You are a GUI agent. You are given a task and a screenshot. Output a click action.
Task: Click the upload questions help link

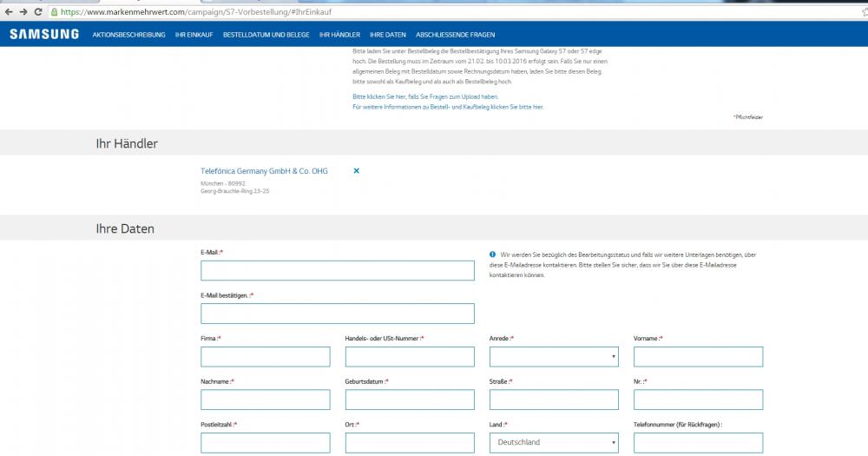pos(425,96)
